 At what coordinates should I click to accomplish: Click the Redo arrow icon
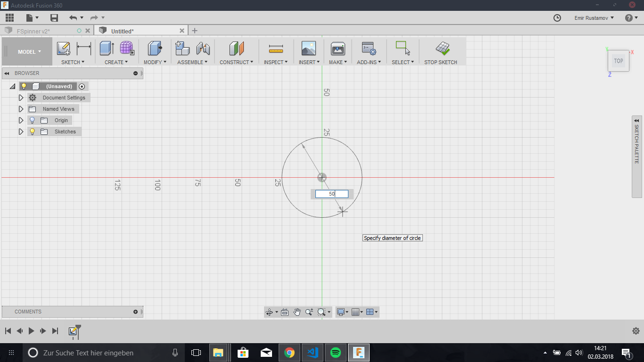pos(94,18)
